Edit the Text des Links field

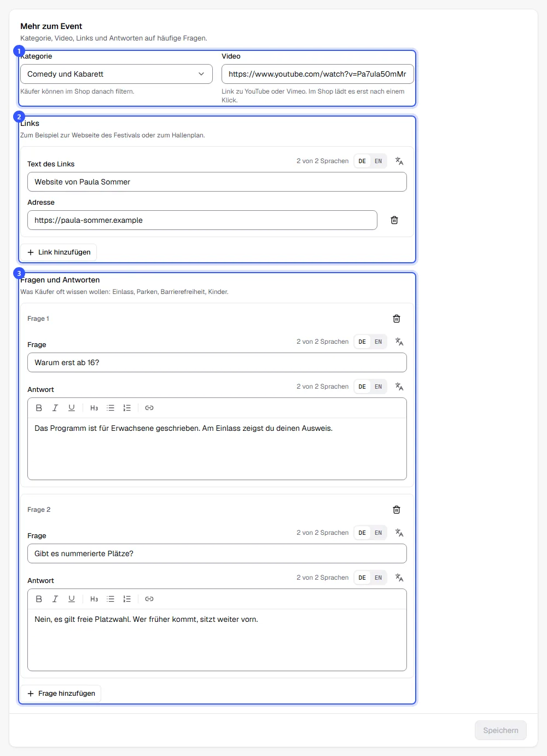coord(217,182)
